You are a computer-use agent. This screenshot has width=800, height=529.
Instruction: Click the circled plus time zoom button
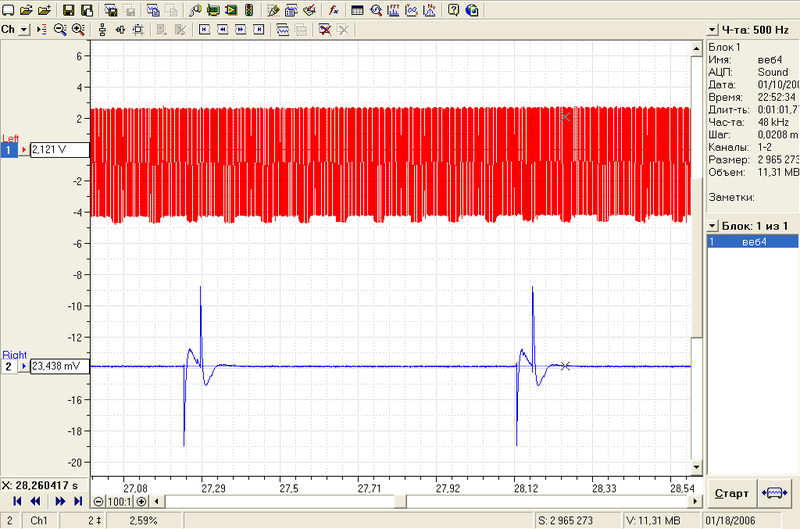[x=141, y=501]
